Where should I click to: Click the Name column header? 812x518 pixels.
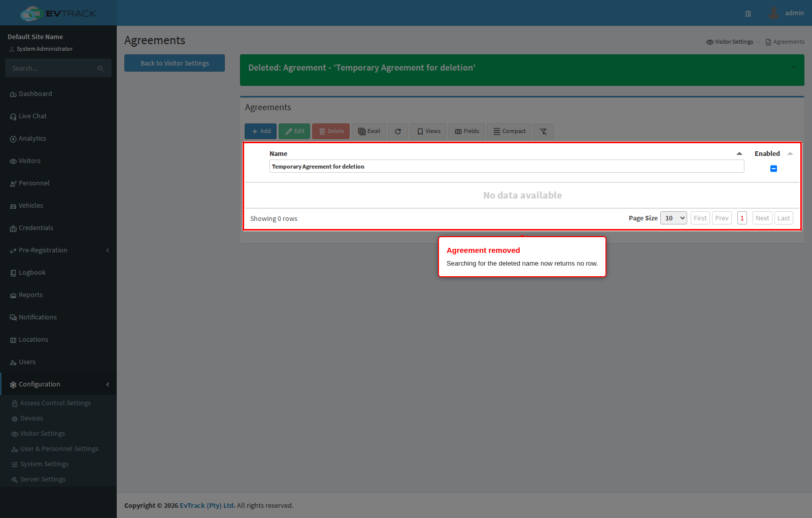[278, 153]
